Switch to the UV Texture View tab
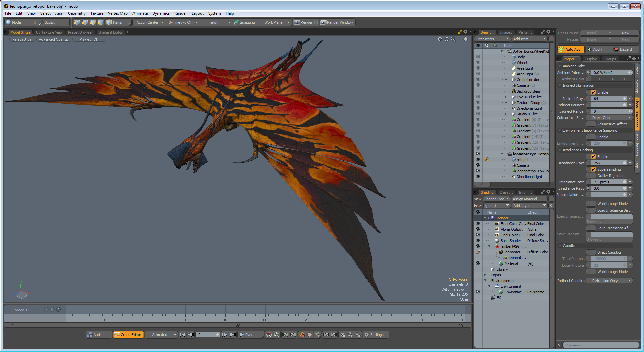This screenshot has height=352, width=644. pos(49,32)
